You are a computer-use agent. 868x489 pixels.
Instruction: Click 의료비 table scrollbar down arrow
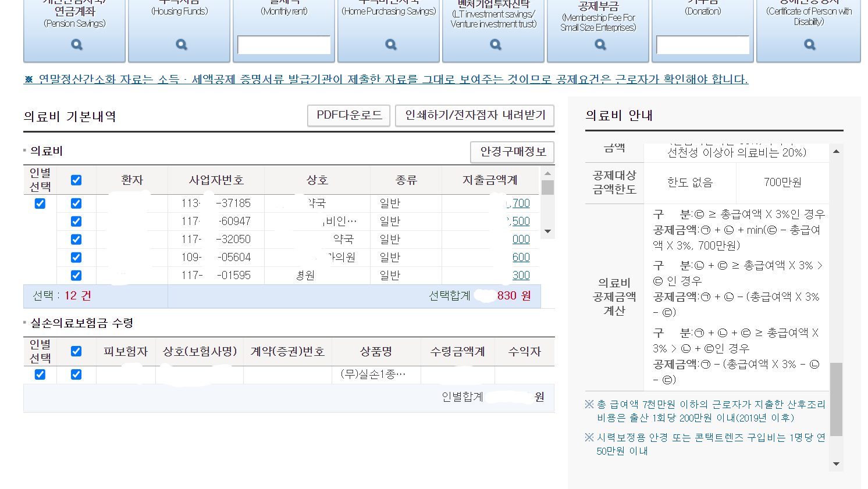pos(547,231)
